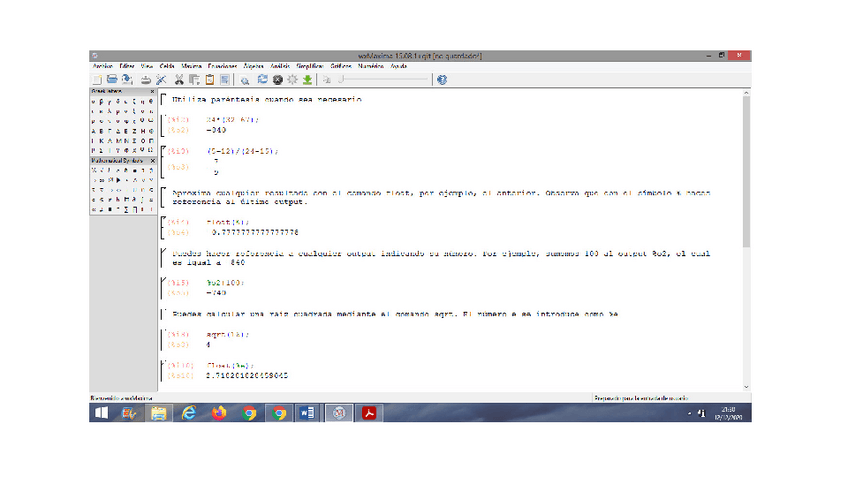Open the Windows Start menu
848x477 pixels.
(x=101, y=413)
